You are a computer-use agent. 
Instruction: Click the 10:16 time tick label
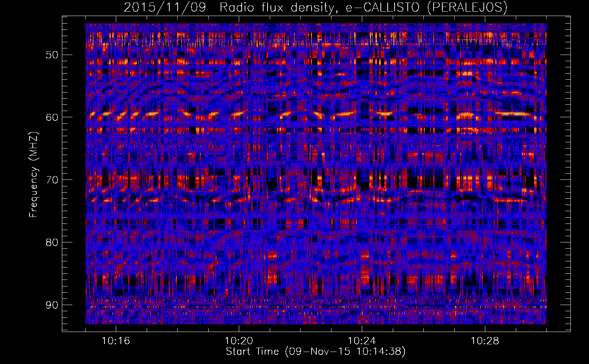pyautogui.click(x=116, y=341)
